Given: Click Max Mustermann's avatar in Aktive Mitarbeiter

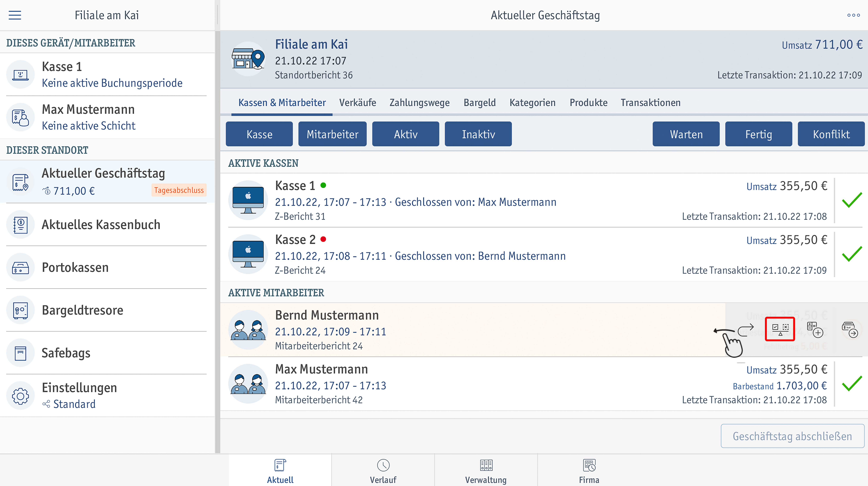Looking at the screenshot, I should [248, 384].
